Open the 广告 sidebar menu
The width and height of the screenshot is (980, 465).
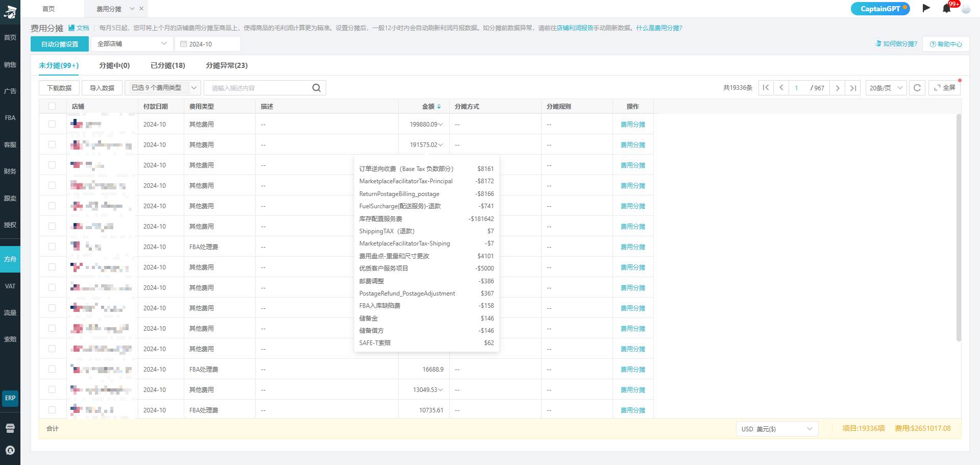tap(10, 91)
